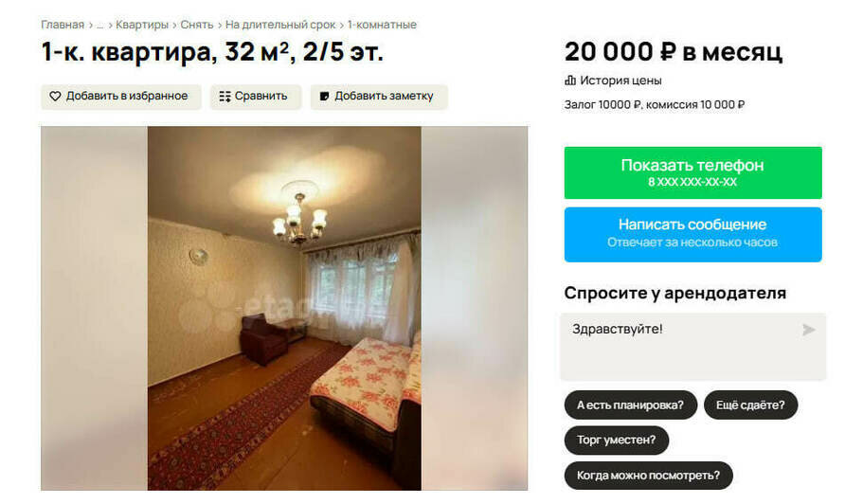This screenshot has width=863, height=504.
Task: Click the heart icon for favorites
Action: point(55,97)
